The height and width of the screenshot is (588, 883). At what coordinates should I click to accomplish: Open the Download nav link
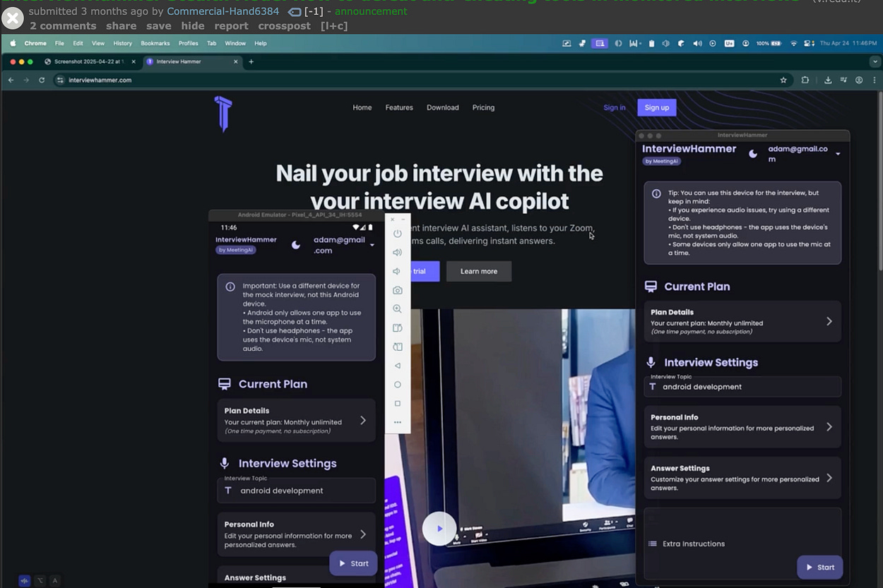(443, 107)
